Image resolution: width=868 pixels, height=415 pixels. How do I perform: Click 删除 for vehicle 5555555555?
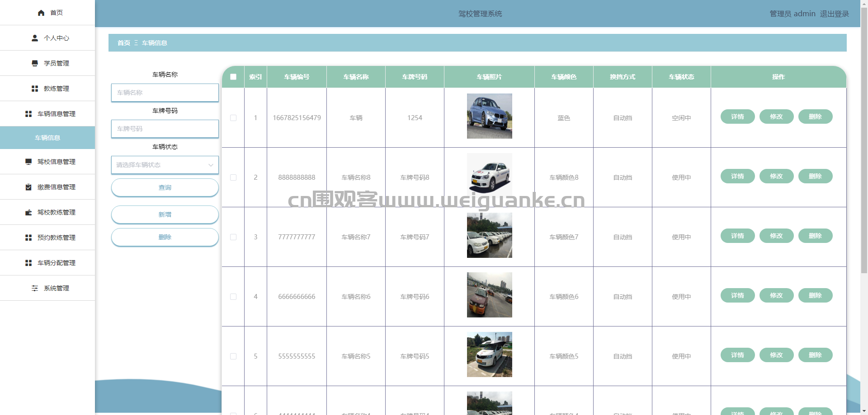815,355
